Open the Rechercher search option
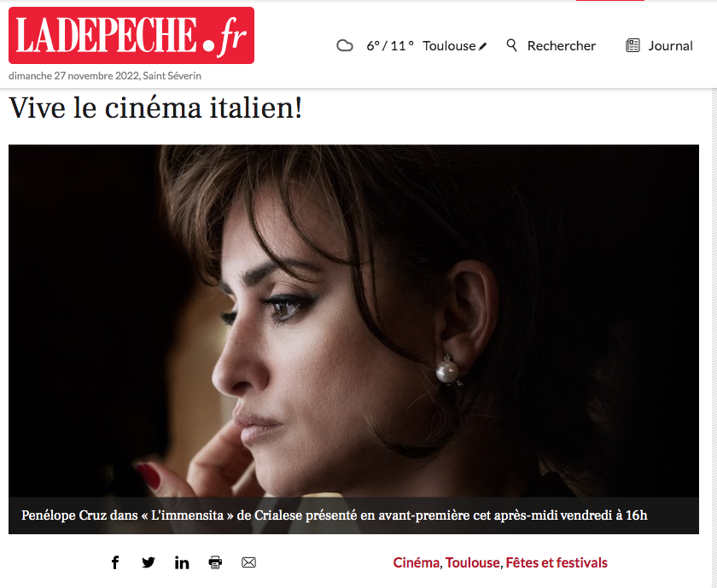717x588 pixels. tap(561, 46)
